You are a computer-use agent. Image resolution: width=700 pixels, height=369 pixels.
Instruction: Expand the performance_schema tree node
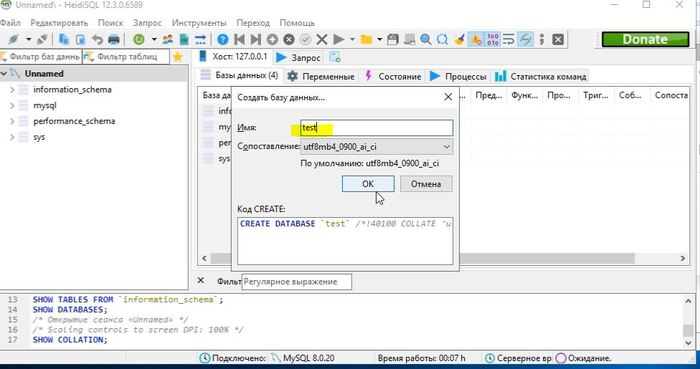pos(12,121)
